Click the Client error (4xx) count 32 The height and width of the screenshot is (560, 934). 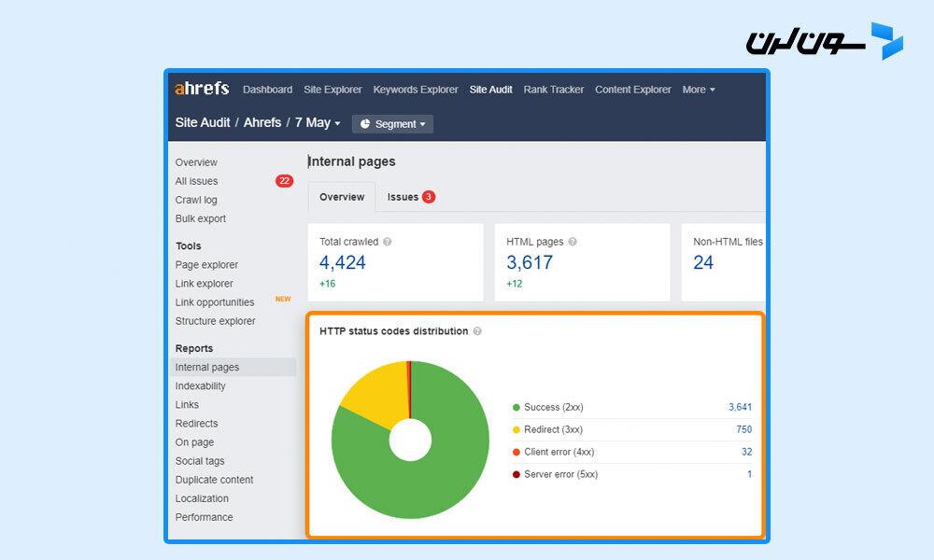pyautogui.click(x=747, y=452)
